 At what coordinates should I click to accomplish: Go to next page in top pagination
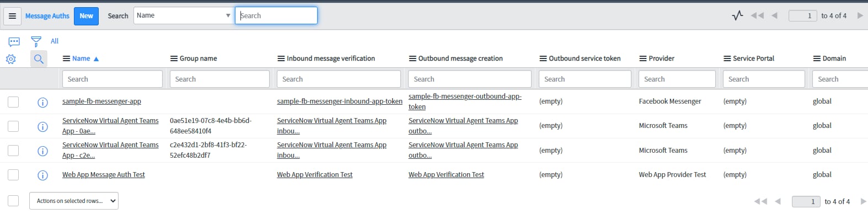pyautogui.click(x=860, y=15)
